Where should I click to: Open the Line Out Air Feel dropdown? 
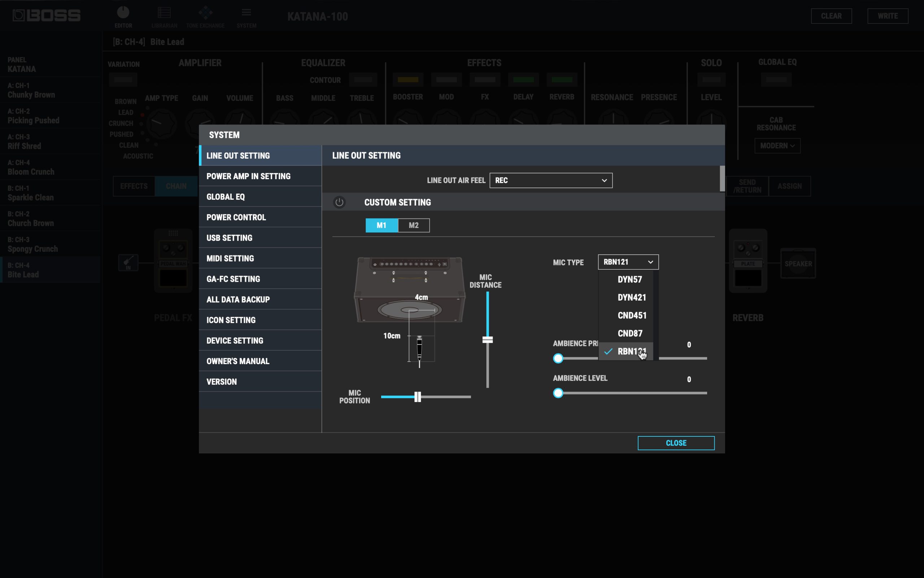click(551, 180)
